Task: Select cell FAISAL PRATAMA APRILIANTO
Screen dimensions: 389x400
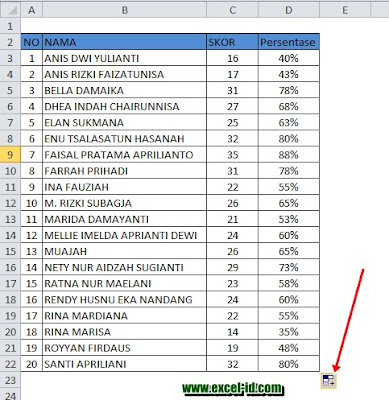Action: (124, 155)
